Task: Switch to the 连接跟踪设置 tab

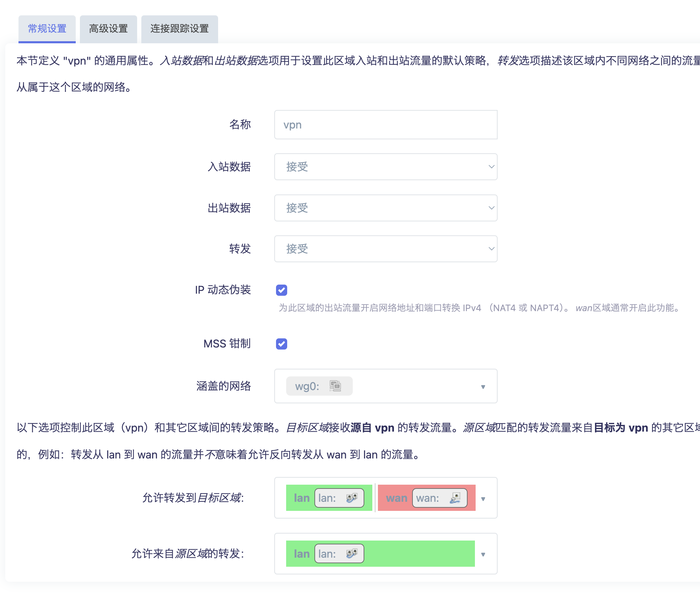Action: coord(179,29)
